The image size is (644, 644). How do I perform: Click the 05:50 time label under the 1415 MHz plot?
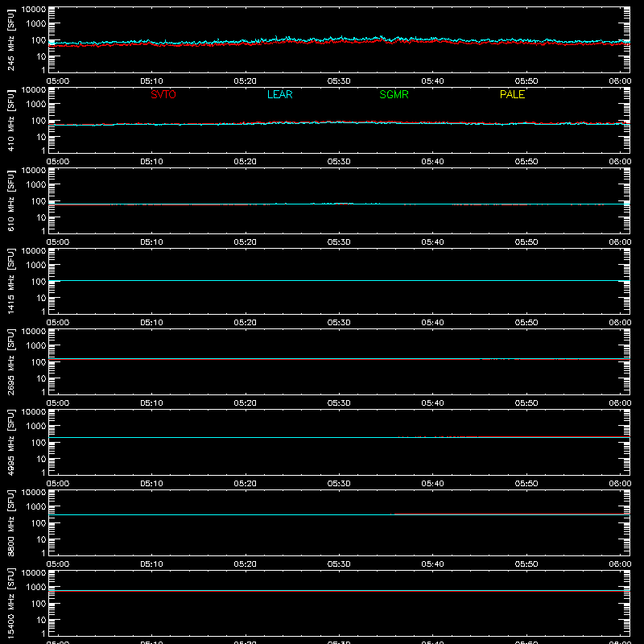[x=526, y=323]
